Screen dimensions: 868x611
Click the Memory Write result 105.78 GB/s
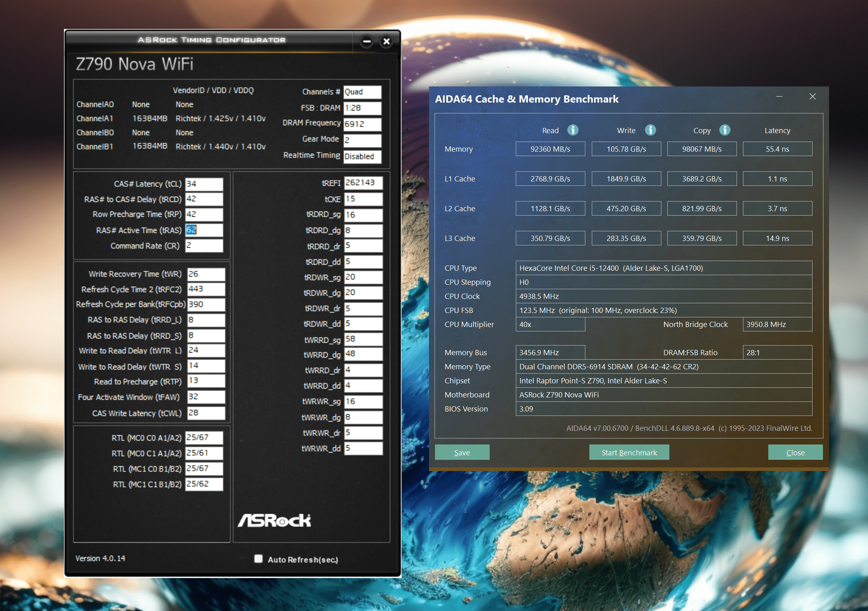(x=626, y=149)
